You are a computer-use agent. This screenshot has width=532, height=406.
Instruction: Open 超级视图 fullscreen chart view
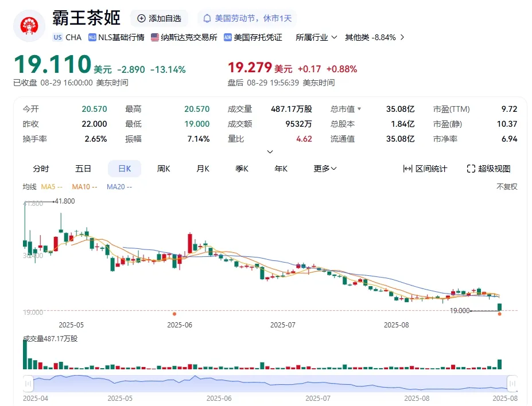pyautogui.click(x=489, y=169)
